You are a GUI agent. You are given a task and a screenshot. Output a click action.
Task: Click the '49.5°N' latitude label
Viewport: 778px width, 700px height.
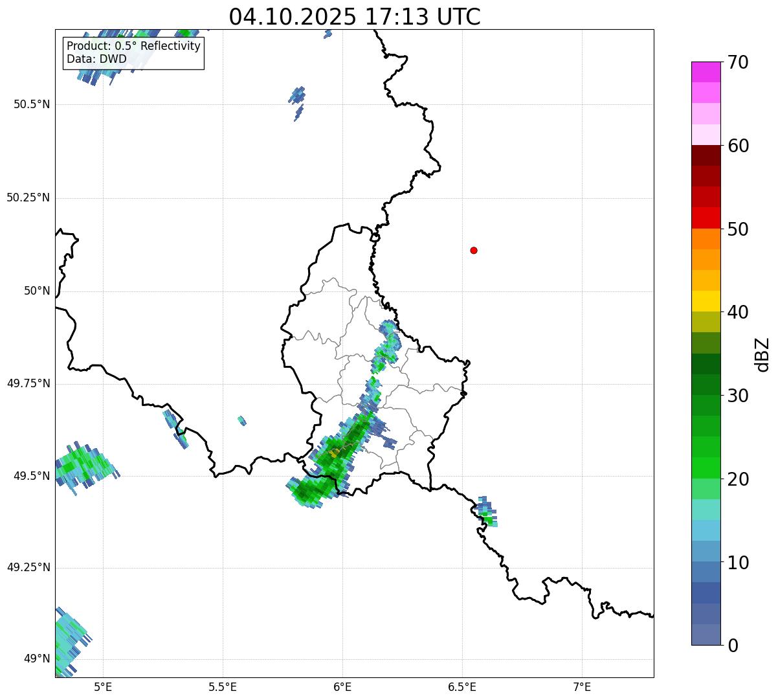pyautogui.click(x=32, y=476)
